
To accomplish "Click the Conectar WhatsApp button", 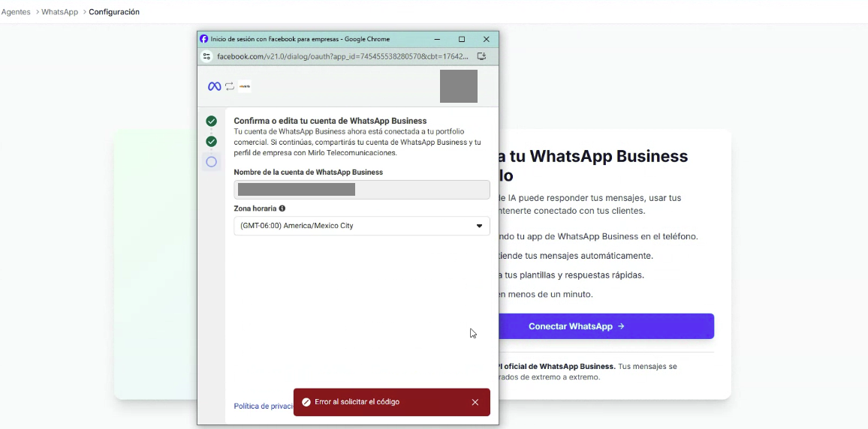I will (x=606, y=326).
